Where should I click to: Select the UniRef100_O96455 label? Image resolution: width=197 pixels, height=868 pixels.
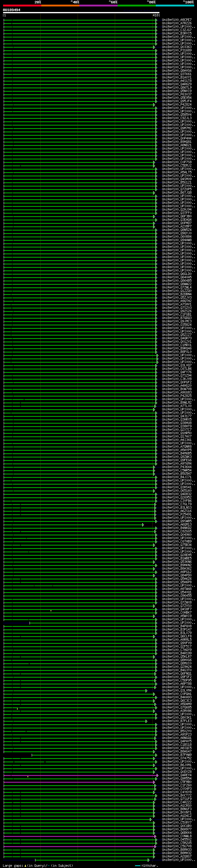tap(176, 596)
